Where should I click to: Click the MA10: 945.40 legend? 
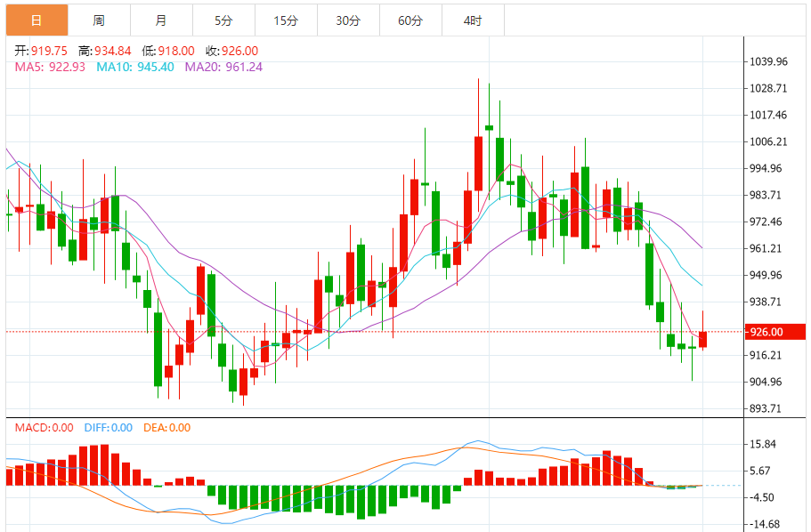pos(135,68)
